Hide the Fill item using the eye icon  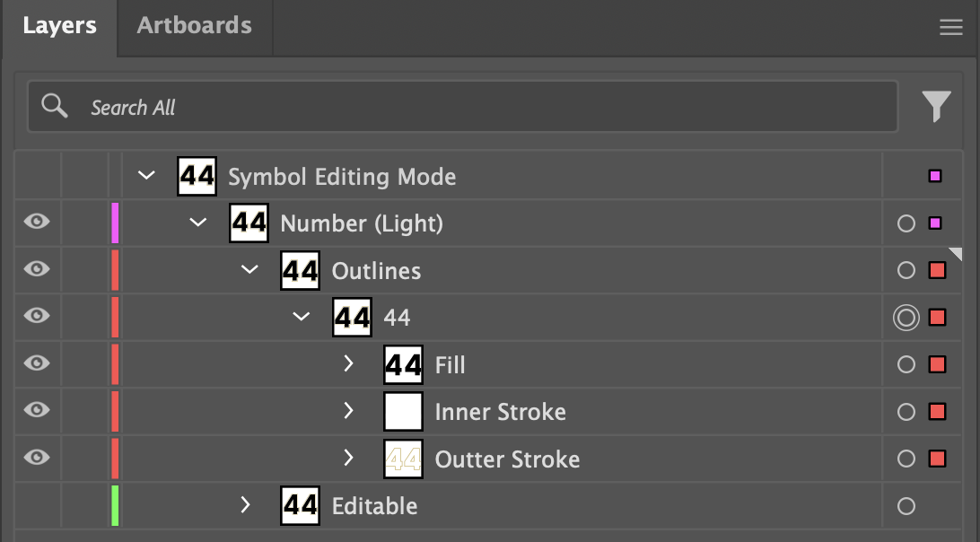[37, 363]
